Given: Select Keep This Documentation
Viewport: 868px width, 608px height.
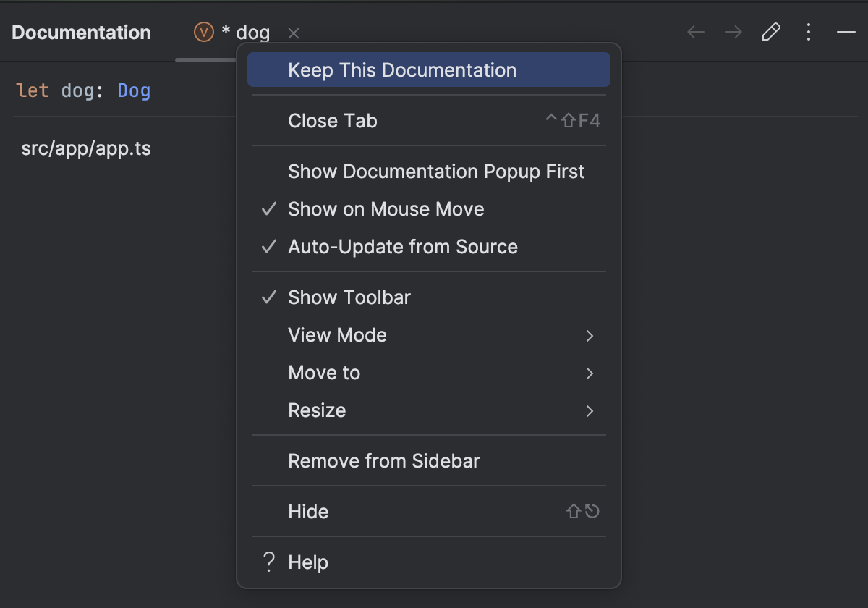Looking at the screenshot, I should point(402,69).
